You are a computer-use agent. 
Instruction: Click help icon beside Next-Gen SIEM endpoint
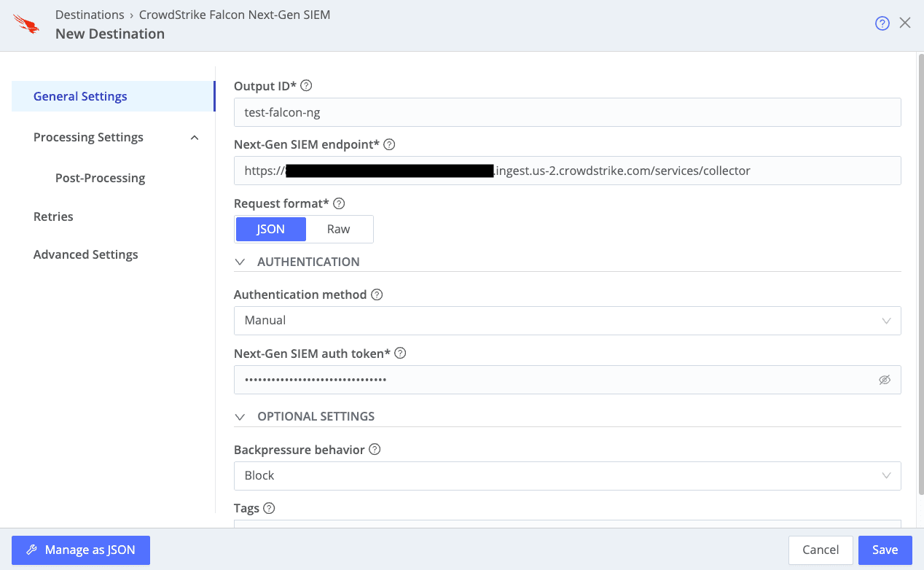389,144
